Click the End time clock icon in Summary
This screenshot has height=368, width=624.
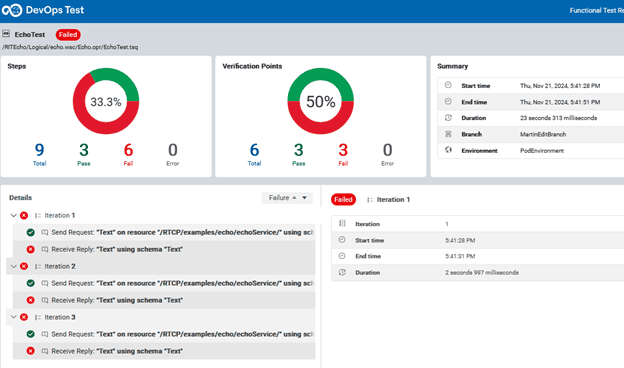click(448, 101)
